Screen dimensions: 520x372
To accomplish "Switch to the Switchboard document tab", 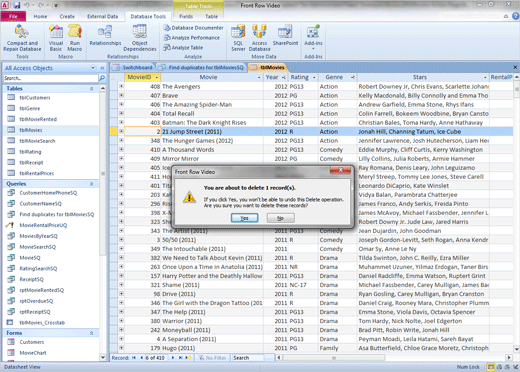I will (133, 67).
